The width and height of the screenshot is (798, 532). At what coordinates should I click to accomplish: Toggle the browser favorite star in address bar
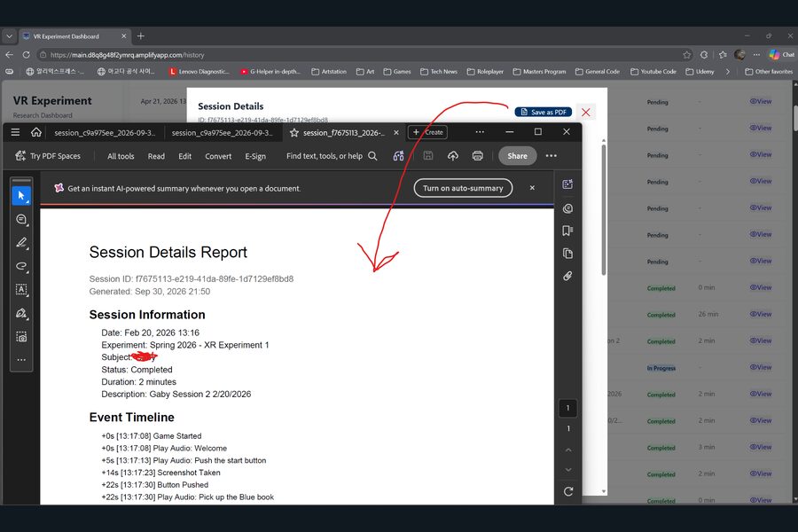point(687,54)
